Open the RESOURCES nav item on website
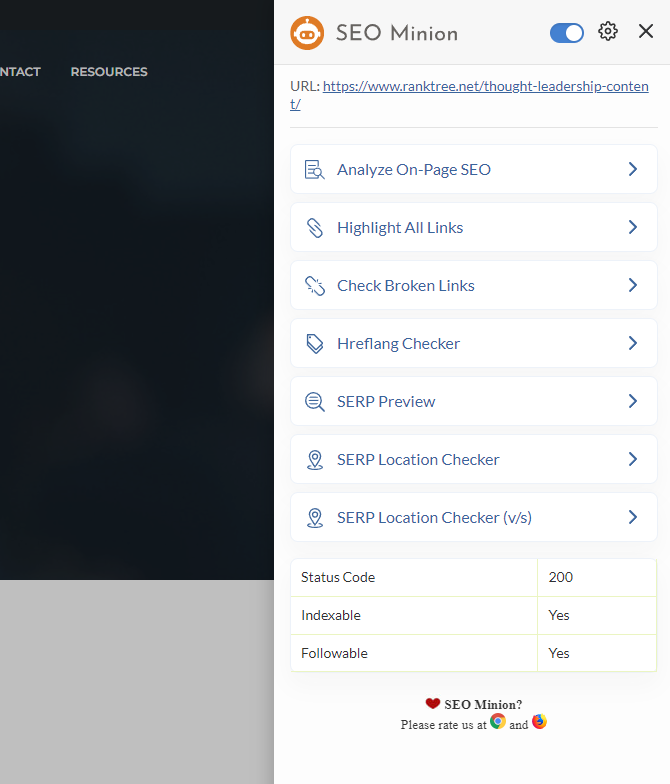 tap(109, 72)
